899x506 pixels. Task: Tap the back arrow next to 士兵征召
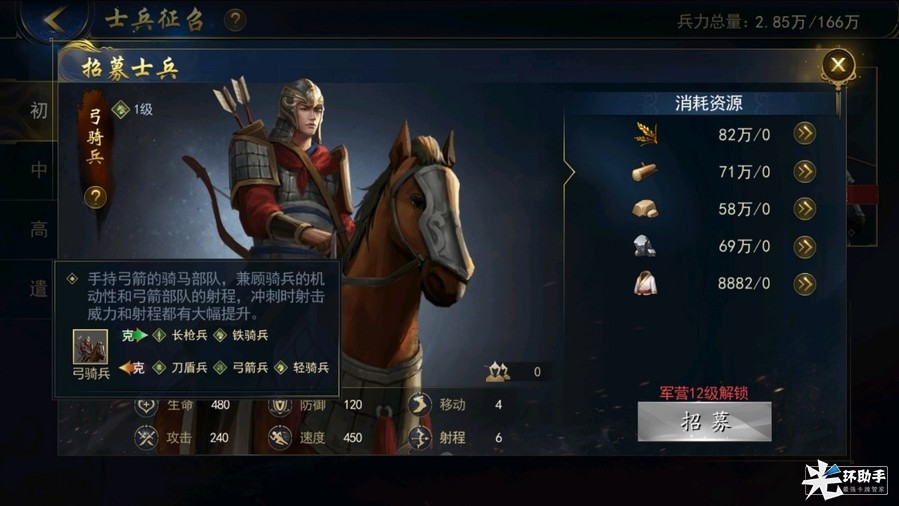click(x=55, y=19)
